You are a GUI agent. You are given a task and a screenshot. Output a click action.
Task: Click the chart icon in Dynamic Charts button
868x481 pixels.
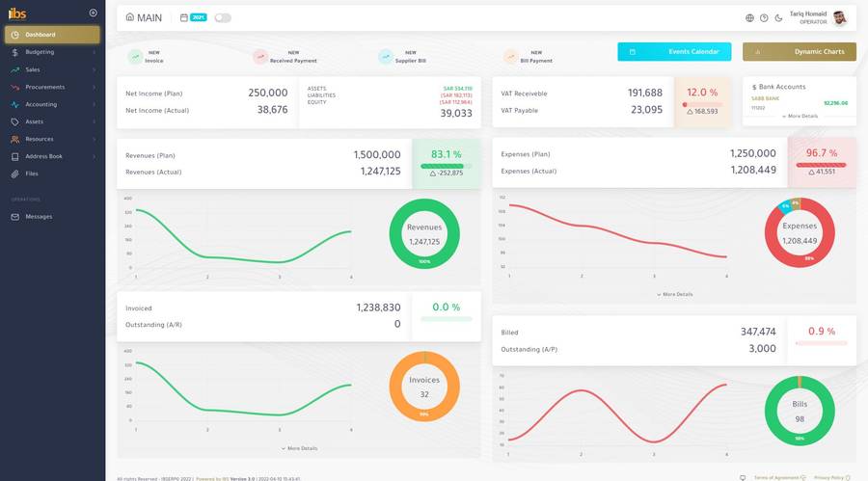[758, 52]
